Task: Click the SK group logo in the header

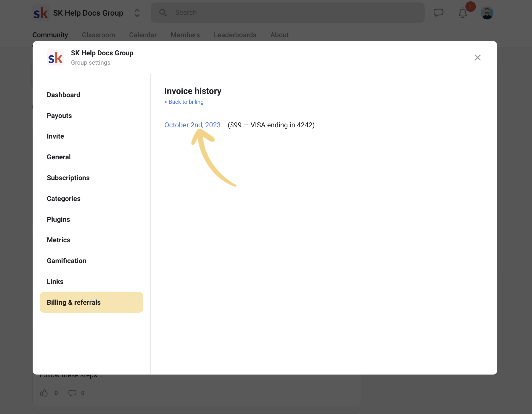Action: (41, 12)
